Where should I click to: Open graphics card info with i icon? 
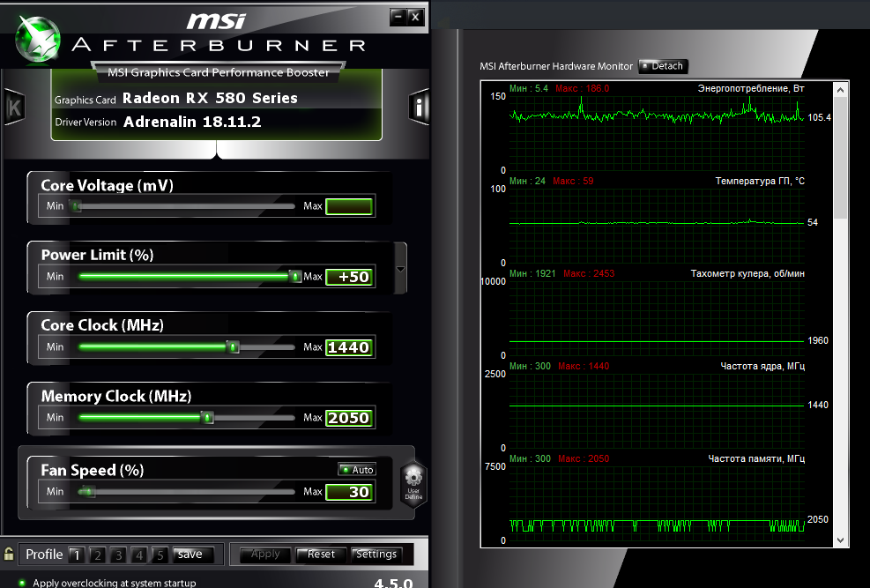419,107
